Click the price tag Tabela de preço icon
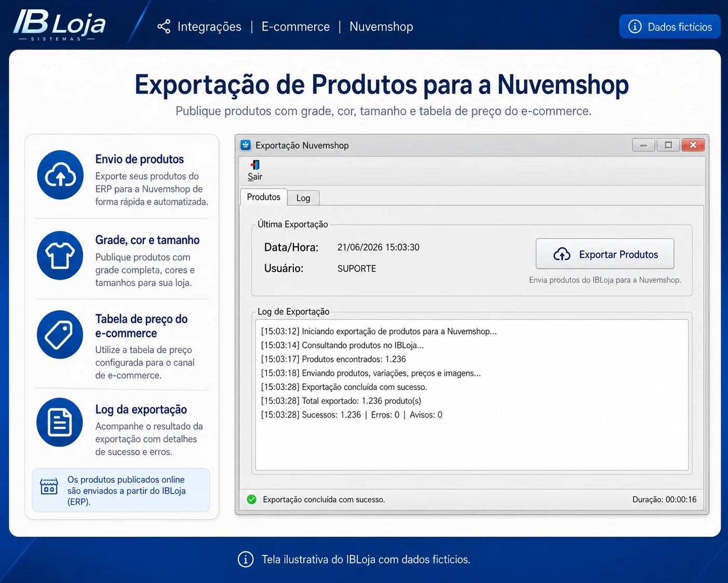Screen dimensions: 728x583 click(x=60, y=335)
